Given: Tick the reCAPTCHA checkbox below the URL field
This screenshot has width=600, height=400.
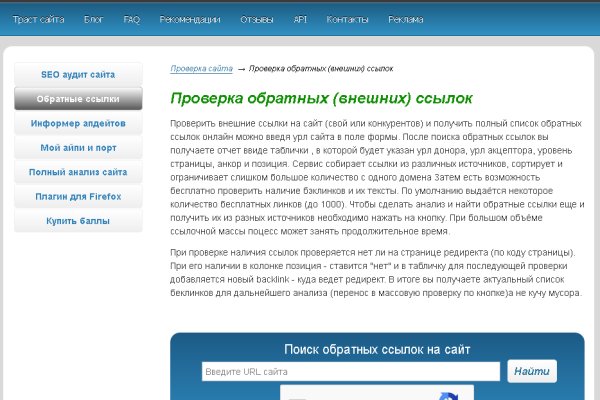Looking at the screenshot, I should point(300,395).
